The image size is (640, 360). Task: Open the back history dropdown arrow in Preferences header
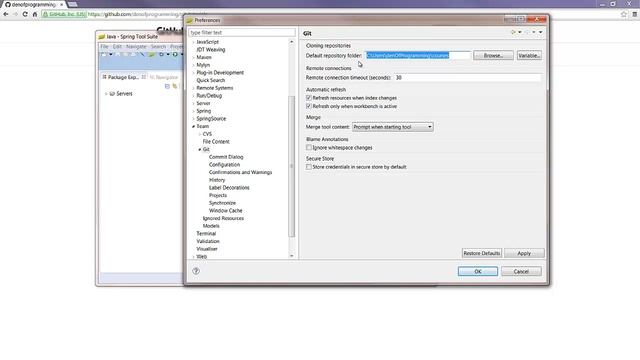(x=520, y=32)
